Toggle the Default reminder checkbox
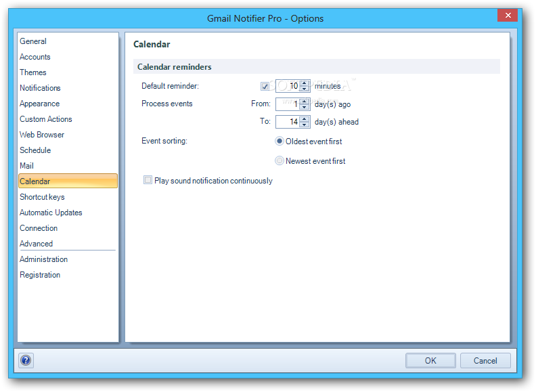Viewport: 536px width, 392px height. tap(265, 86)
